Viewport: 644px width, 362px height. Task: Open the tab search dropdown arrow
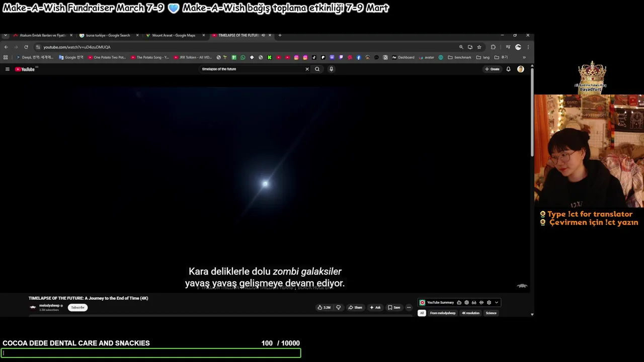click(6, 35)
